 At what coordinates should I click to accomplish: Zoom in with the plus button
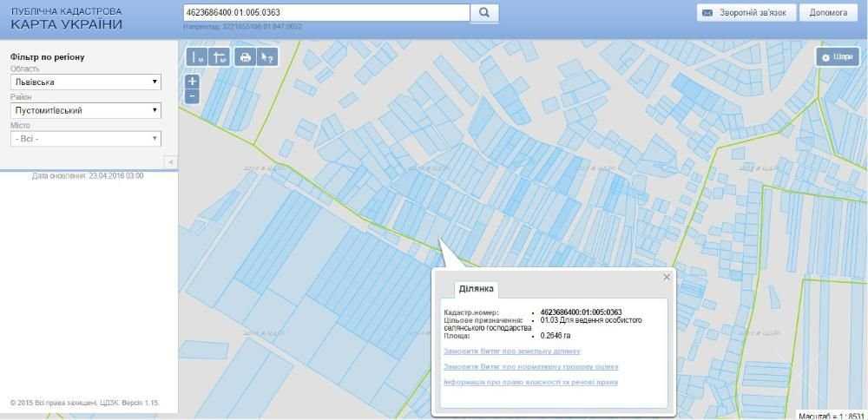pos(192,82)
